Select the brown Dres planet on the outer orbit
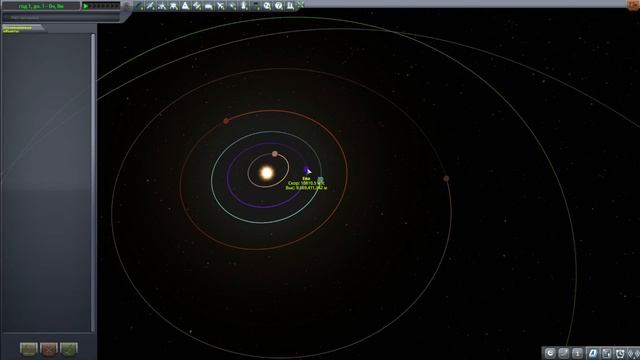The width and height of the screenshot is (640, 360). tap(446, 178)
